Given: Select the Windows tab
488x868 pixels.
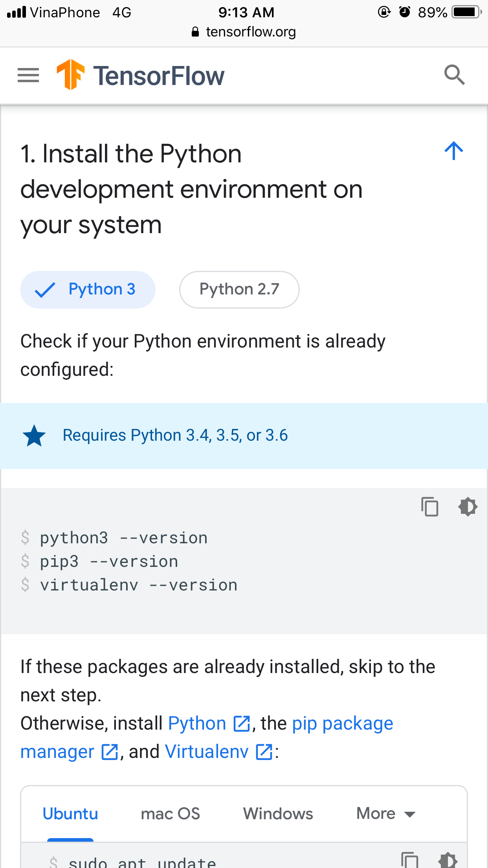Looking at the screenshot, I should pos(278,813).
